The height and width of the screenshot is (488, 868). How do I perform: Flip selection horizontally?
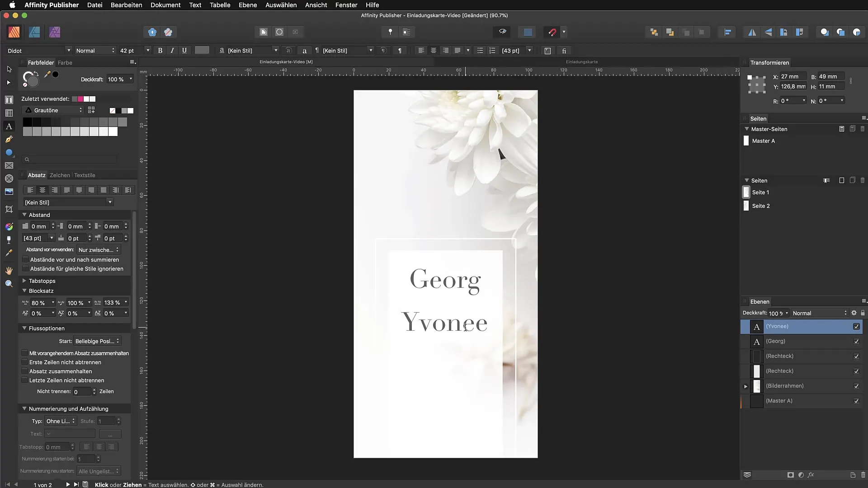point(752,32)
